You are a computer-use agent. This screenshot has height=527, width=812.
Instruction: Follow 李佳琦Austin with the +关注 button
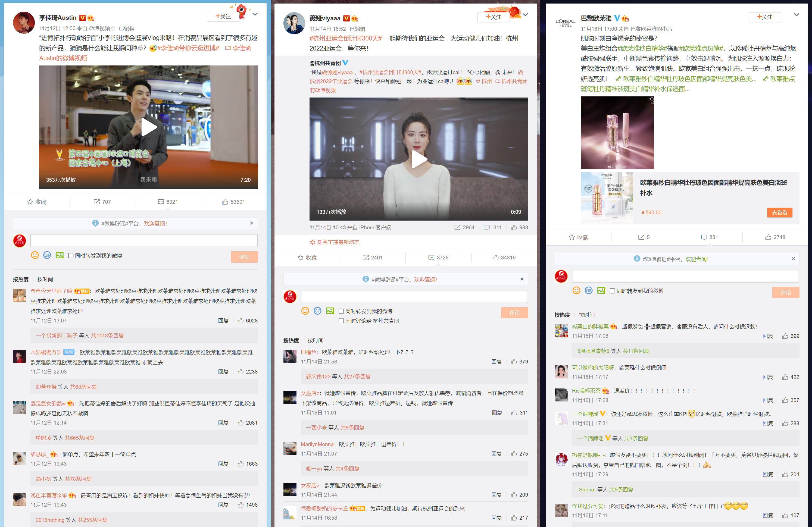223,16
